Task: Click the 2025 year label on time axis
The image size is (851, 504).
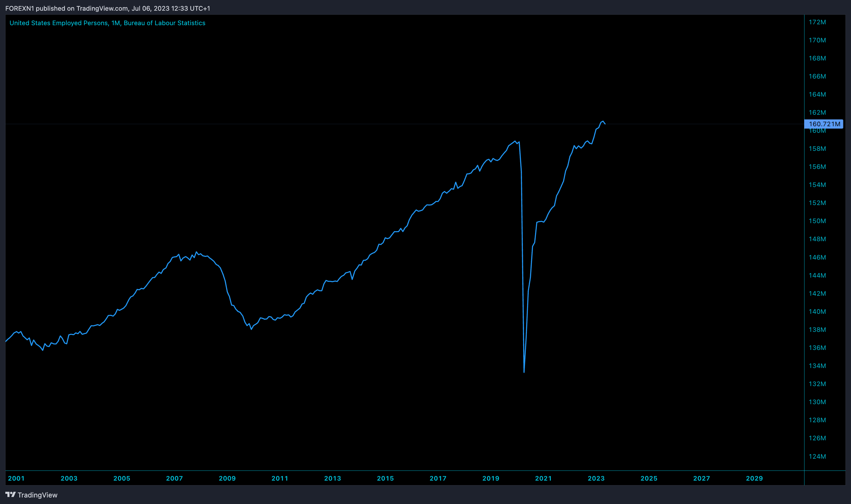Action: pyautogui.click(x=649, y=478)
